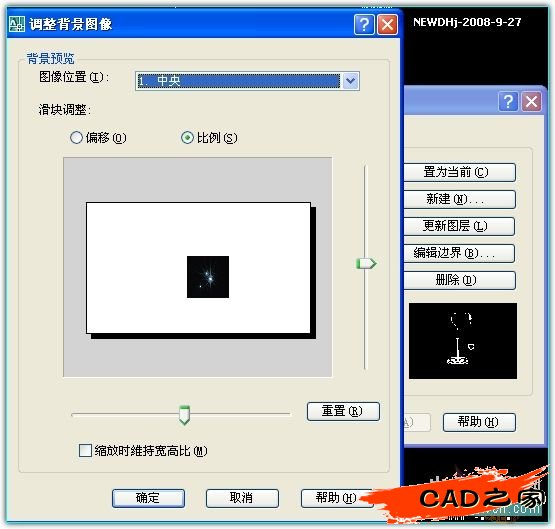555x529 pixels.
Task: Enable 缩放时维持宽高比(M) checkbox
Action: (x=85, y=450)
